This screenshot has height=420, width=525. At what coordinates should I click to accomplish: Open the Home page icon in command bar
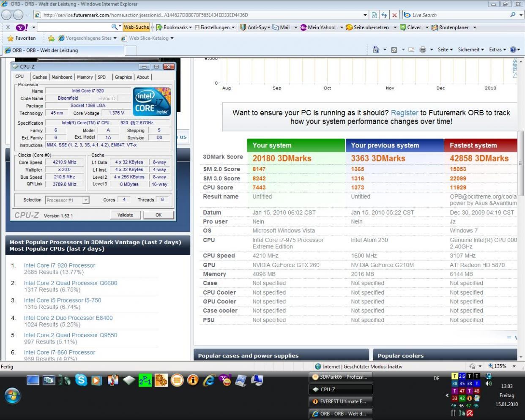tap(376, 49)
